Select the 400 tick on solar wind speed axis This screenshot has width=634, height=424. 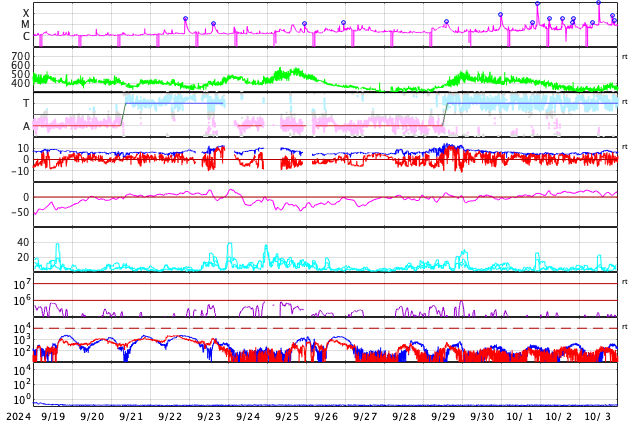(x=21, y=84)
